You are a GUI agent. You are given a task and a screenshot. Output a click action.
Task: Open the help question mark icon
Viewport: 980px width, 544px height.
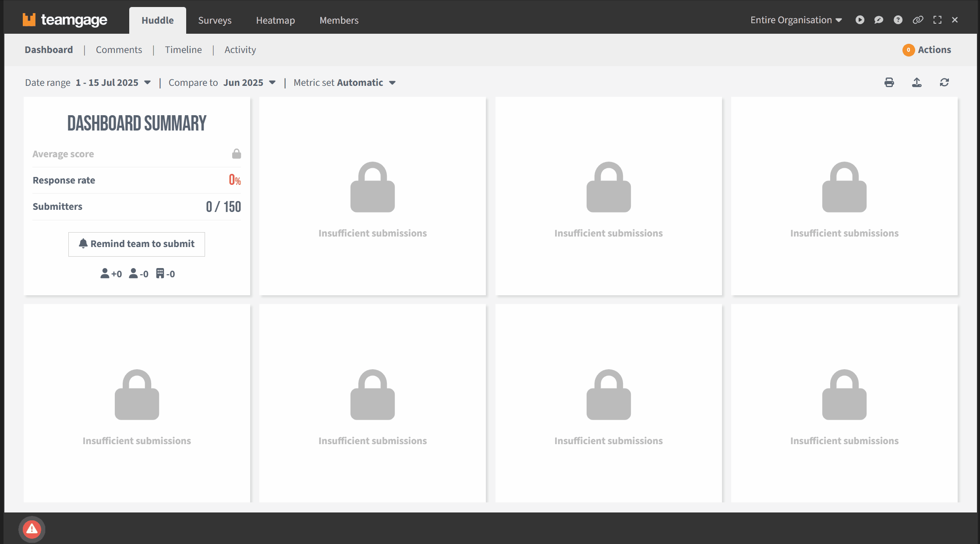tap(898, 20)
